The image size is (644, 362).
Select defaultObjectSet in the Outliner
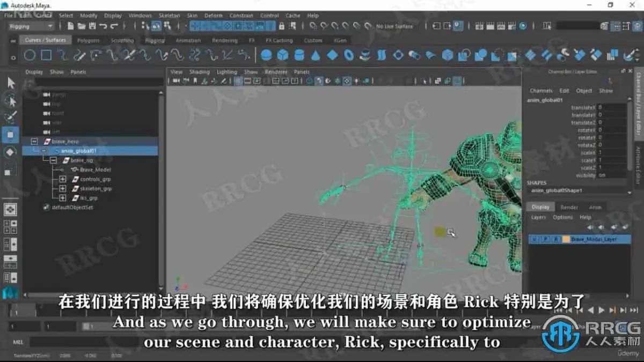pos(72,208)
